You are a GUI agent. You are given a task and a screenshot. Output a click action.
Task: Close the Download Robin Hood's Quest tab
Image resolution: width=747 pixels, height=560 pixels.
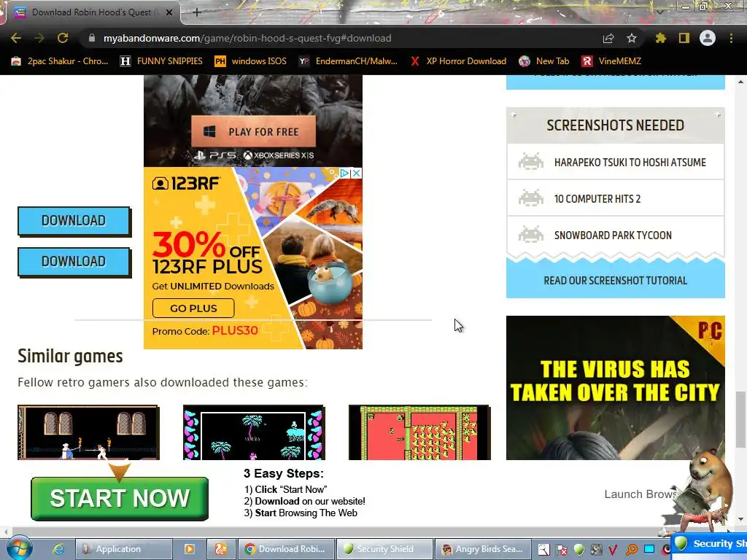(169, 12)
